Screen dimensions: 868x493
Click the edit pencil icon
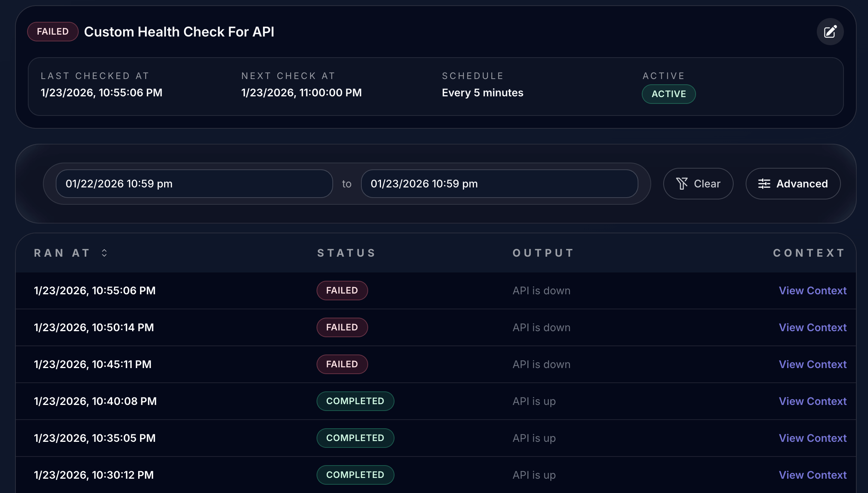830,32
